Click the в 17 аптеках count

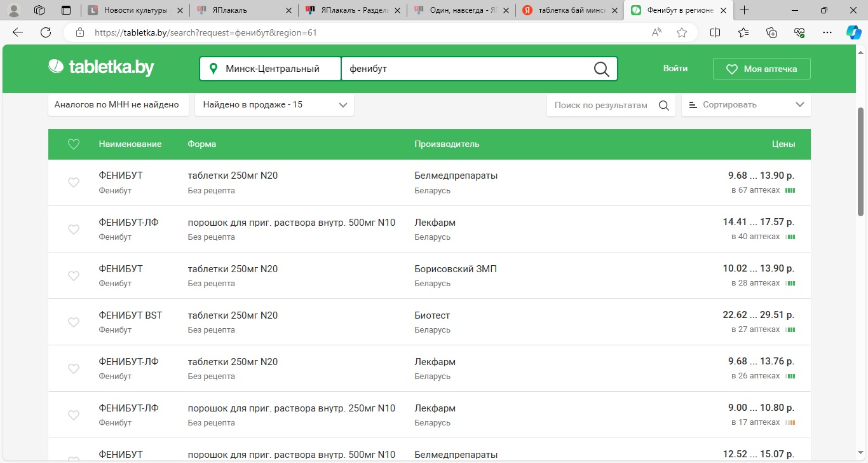tap(756, 422)
